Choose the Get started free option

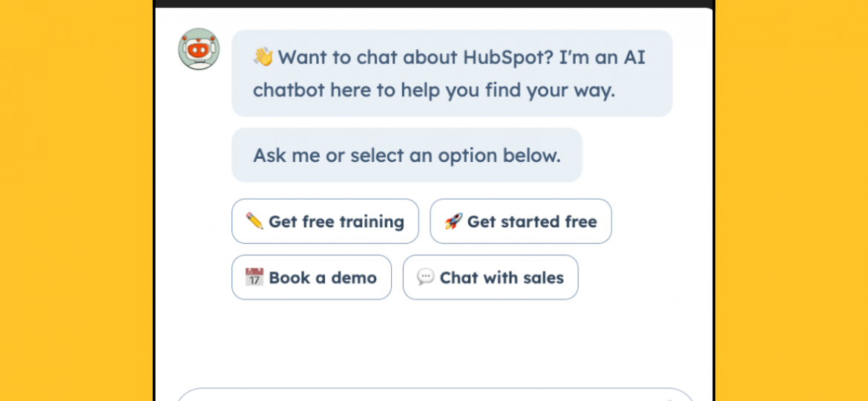[532, 221]
